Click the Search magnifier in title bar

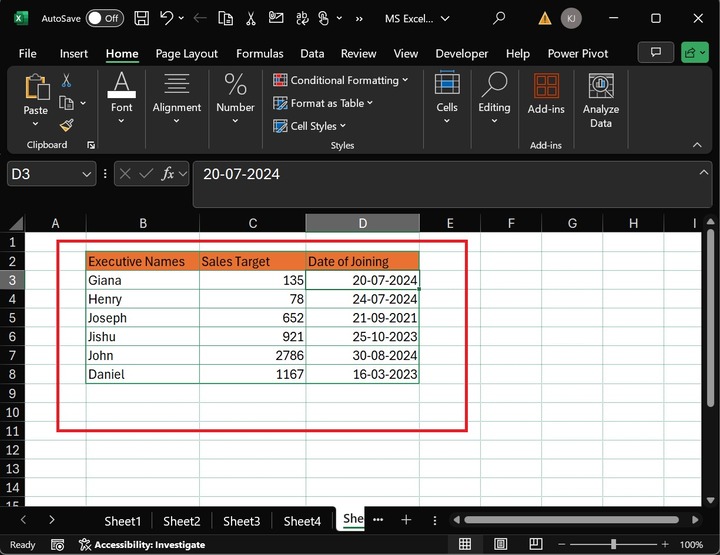point(499,18)
